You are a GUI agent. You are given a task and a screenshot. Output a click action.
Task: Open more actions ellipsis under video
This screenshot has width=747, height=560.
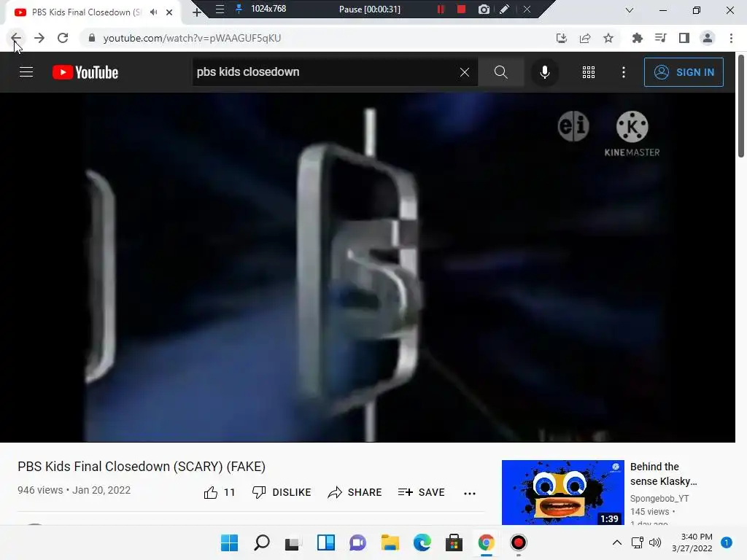[470, 494]
